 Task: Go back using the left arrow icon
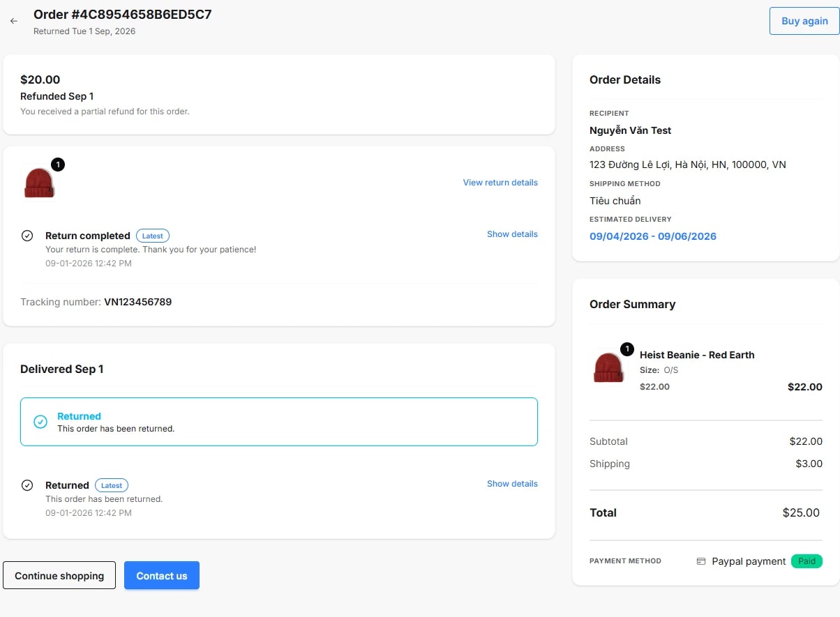coord(14,21)
